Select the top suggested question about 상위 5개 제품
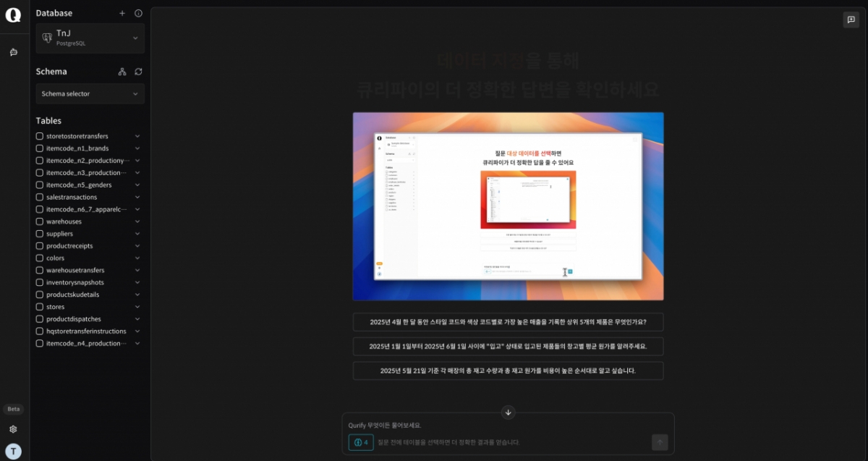This screenshot has width=868, height=461. (x=508, y=322)
